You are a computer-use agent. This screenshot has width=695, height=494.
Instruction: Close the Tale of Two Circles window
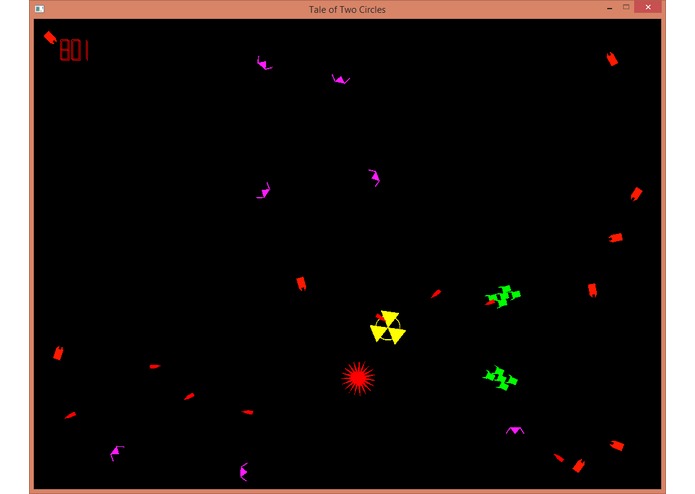[x=648, y=7]
